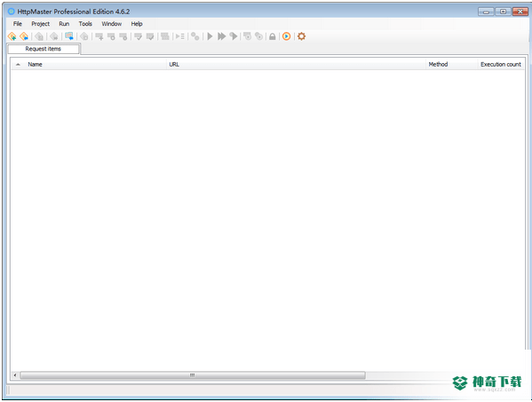532x402 pixels.
Task: Open the File menu
Action: [17, 24]
